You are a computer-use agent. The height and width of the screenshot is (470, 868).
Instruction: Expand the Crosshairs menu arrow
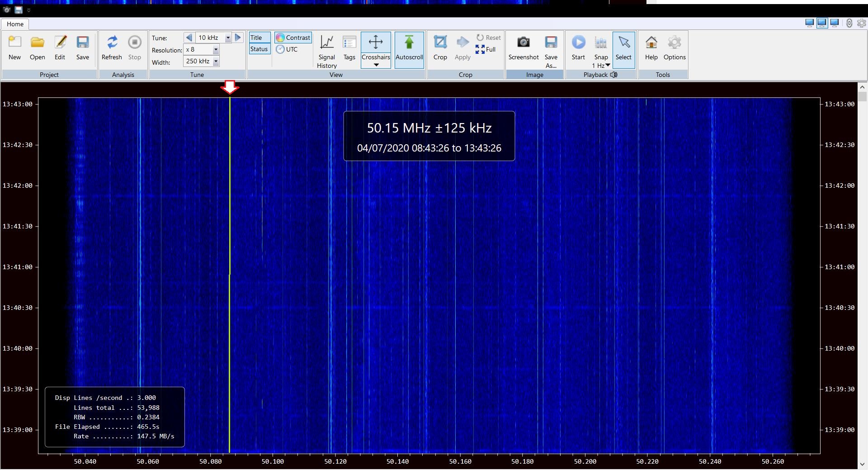tap(376, 65)
